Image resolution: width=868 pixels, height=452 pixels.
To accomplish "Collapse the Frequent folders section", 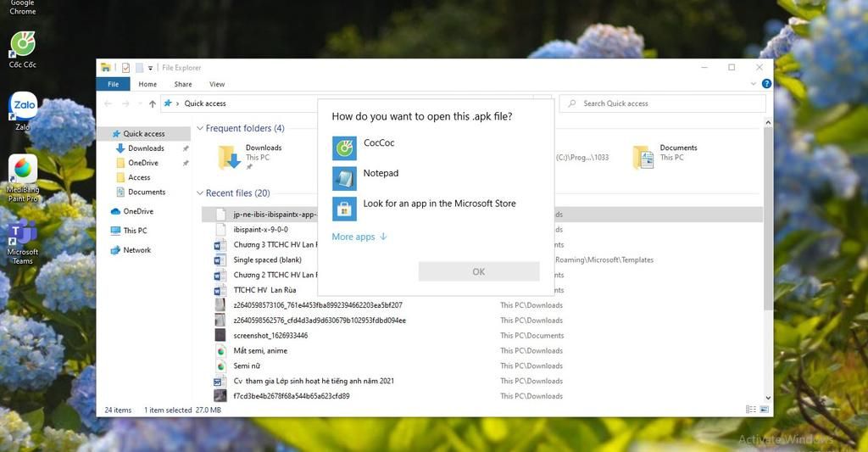I will pos(200,129).
